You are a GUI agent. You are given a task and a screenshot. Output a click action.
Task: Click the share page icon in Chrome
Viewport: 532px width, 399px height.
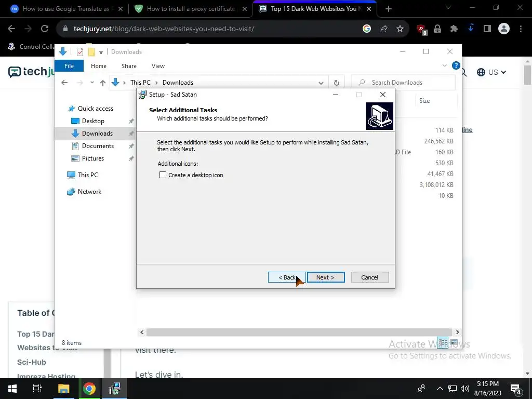click(383, 29)
